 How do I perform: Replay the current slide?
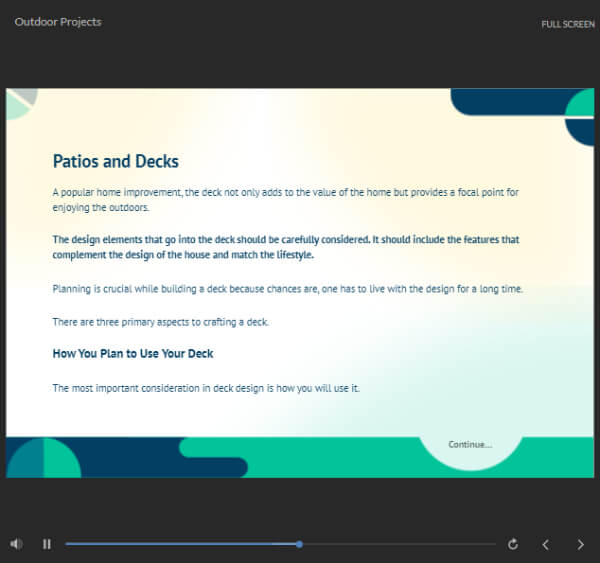[x=513, y=544]
